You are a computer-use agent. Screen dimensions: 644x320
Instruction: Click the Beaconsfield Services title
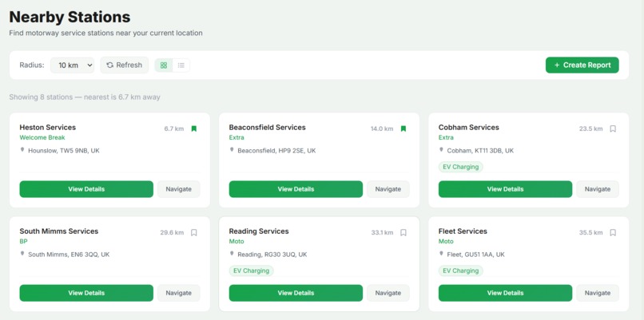pos(268,128)
